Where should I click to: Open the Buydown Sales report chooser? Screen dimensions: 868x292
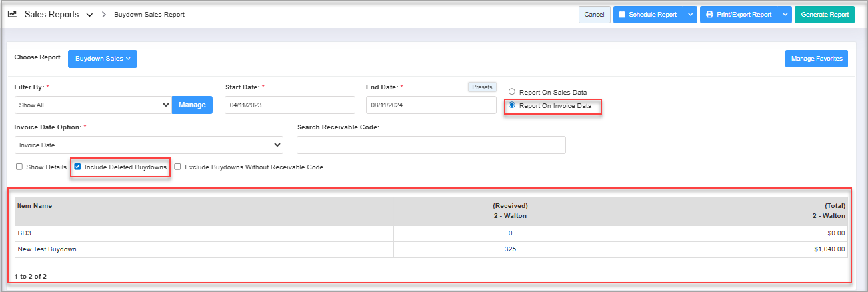[x=102, y=59]
